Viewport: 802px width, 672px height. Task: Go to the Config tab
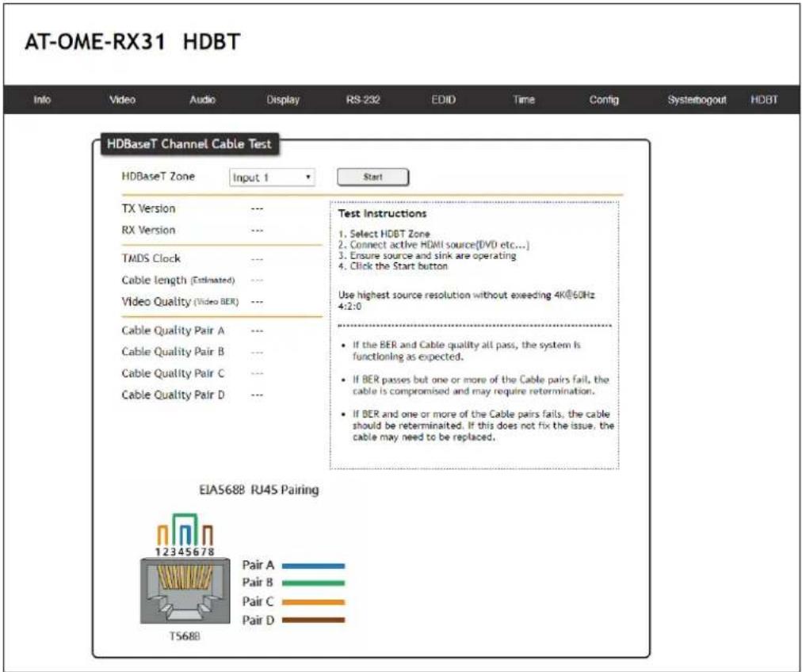[604, 100]
